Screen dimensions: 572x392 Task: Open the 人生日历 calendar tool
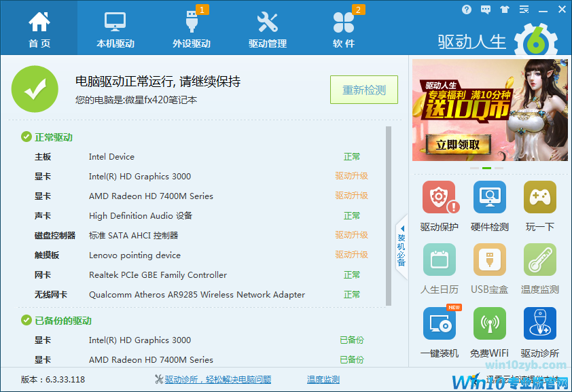[440, 260]
